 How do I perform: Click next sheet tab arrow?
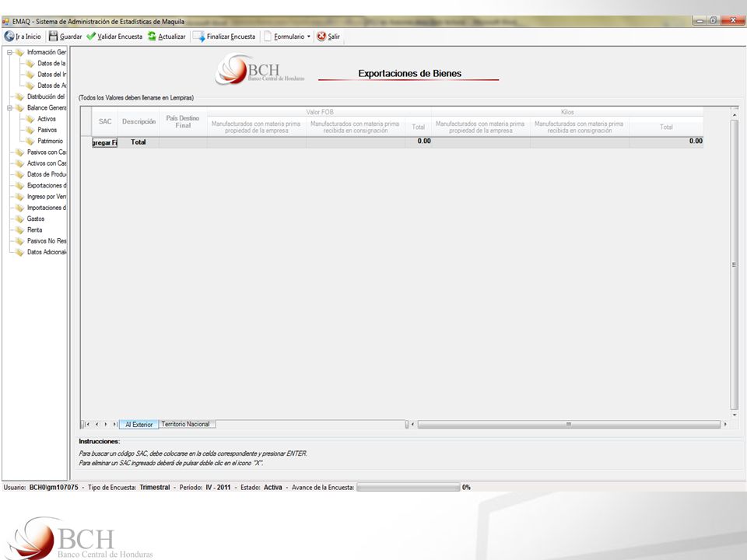pyautogui.click(x=106, y=424)
